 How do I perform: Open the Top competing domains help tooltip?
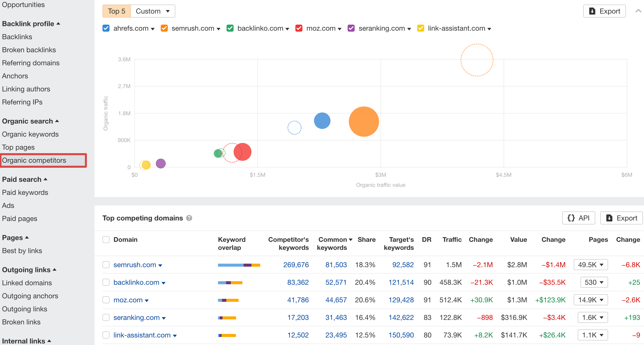point(189,218)
